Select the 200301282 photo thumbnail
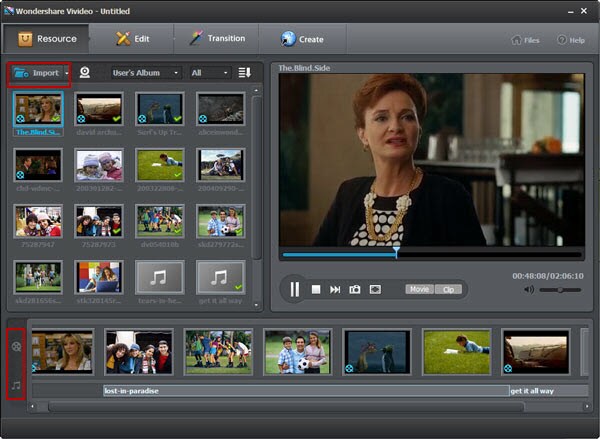Image resolution: width=600 pixels, height=439 pixels. pyautogui.click(x=99, y=165)
